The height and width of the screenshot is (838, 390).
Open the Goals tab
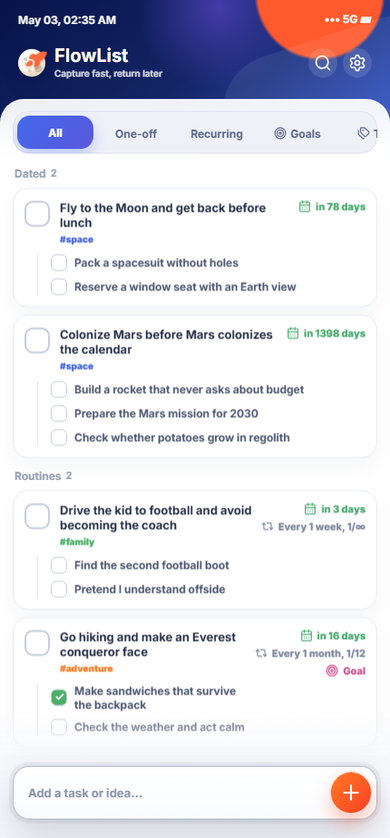pos(298,134)
